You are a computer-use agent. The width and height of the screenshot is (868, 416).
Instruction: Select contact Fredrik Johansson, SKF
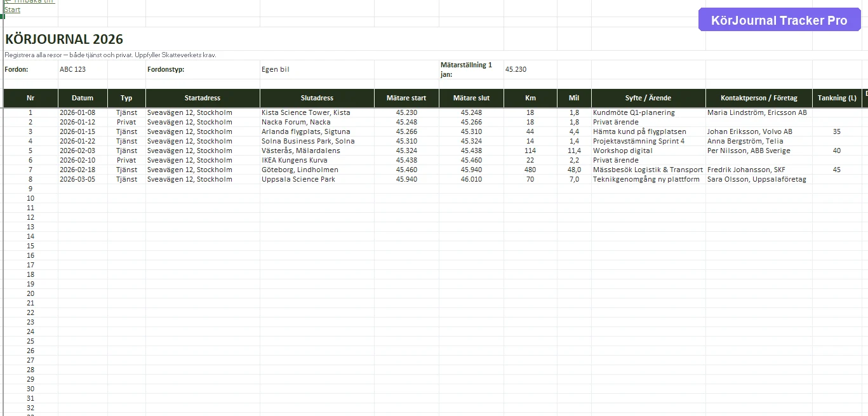tap(759, 170)
